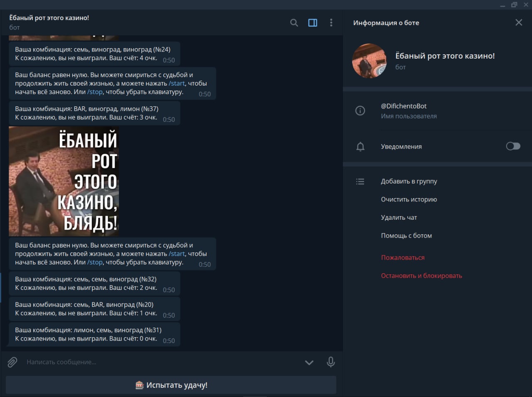
Task: Click the list icon beside Add to group
Action: 360,181
